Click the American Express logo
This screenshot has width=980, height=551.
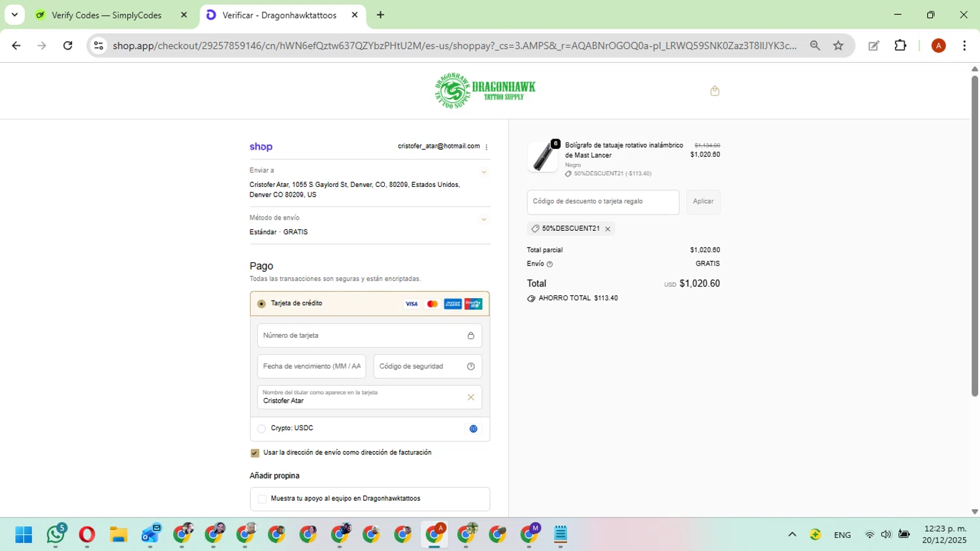[x=453, y=304]
